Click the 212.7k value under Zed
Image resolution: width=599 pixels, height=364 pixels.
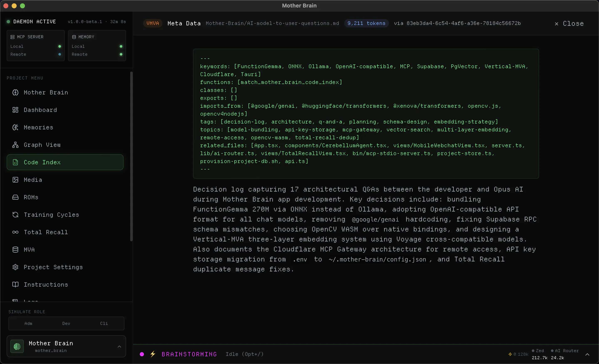pyautogui.click(x=540, y=358)
